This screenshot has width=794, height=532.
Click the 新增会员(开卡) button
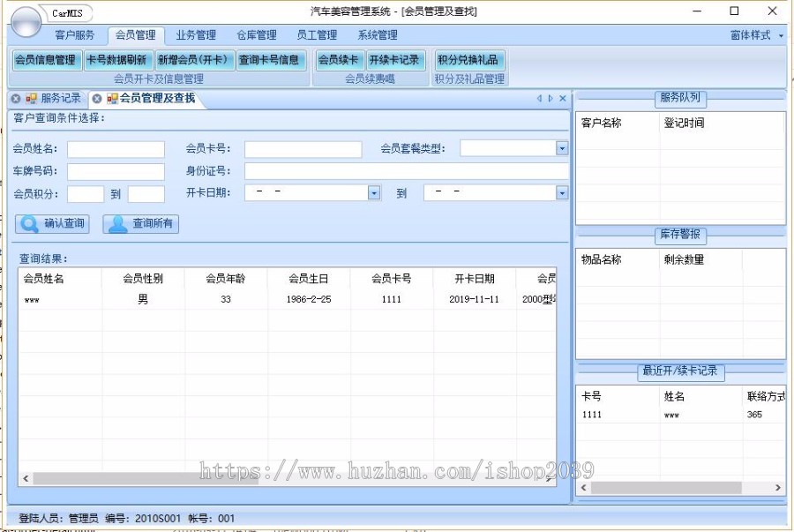(195, 60)
